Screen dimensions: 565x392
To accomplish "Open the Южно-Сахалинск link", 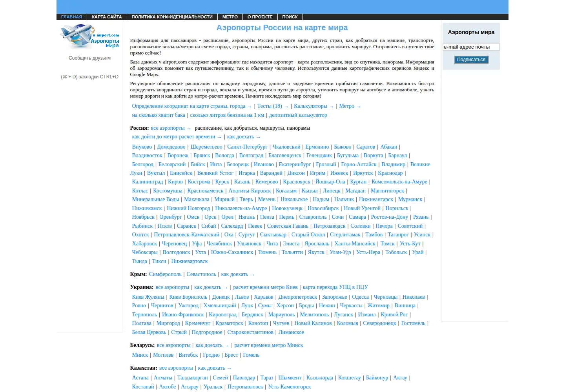I will 232,252.
